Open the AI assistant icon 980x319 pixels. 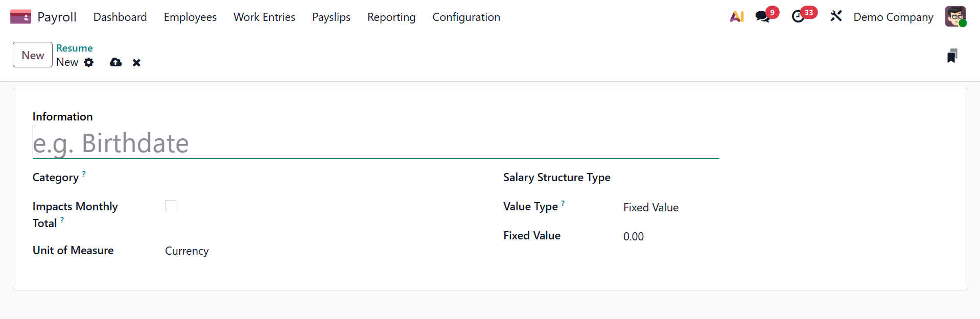tap(736, 17)
